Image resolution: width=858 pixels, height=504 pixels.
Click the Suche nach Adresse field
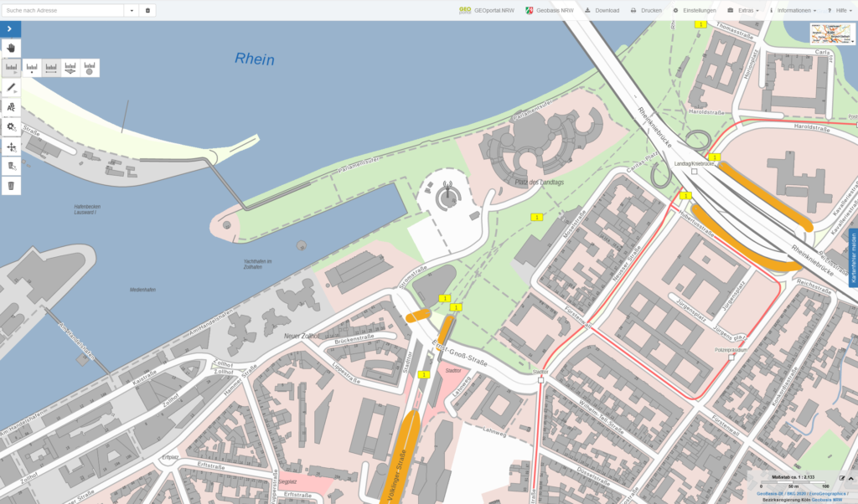tap(63, 10)
